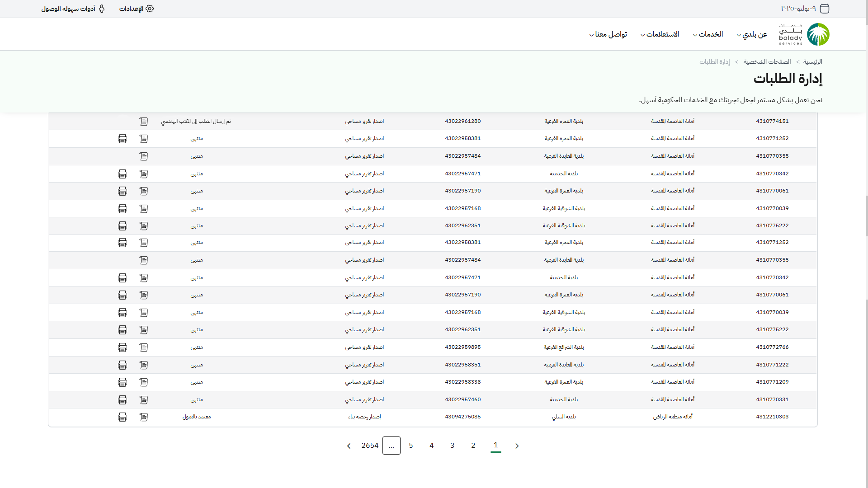Go to pagination page 2
868x488 pixels.
pyautogui.click(x=473, y=446)
